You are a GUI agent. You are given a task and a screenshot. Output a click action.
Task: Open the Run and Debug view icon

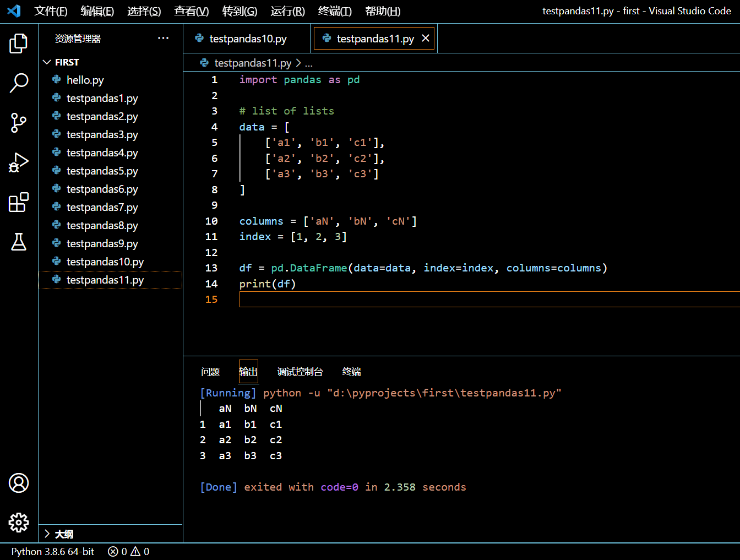19,162
